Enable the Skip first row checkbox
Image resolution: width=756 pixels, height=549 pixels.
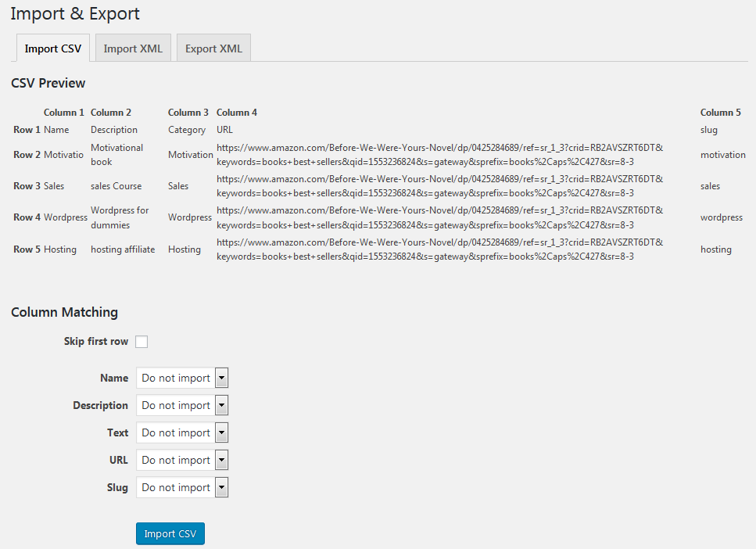pyautogui.click(x=142, y=342)
